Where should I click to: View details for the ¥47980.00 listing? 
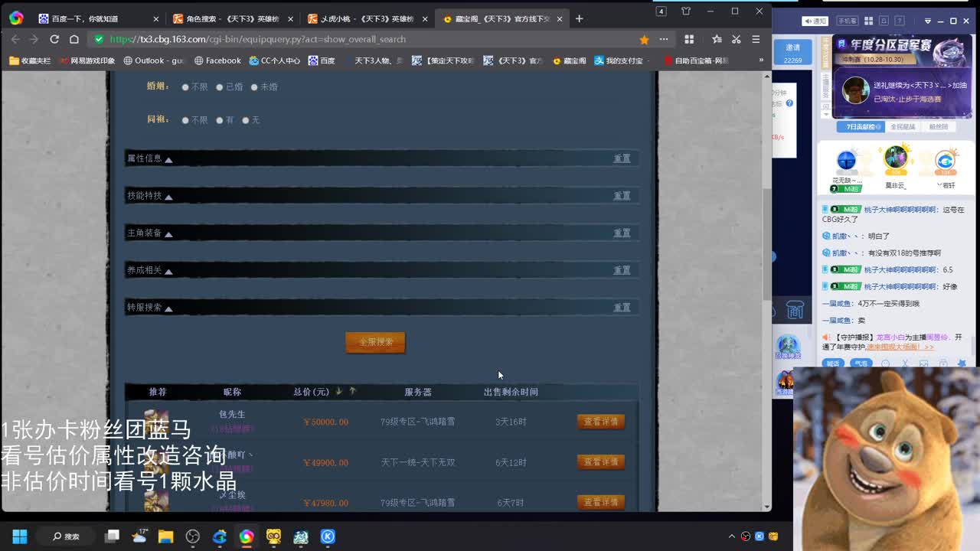click(x=601, y=503)
